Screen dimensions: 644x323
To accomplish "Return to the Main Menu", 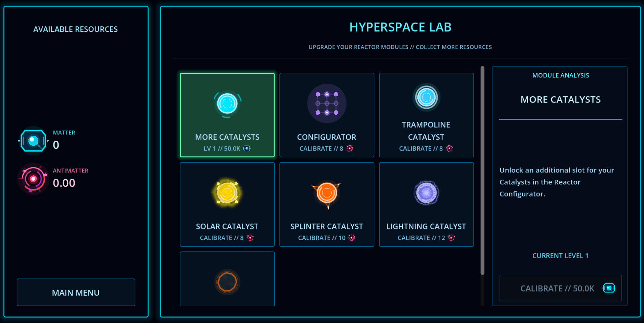I will point(76,292).
